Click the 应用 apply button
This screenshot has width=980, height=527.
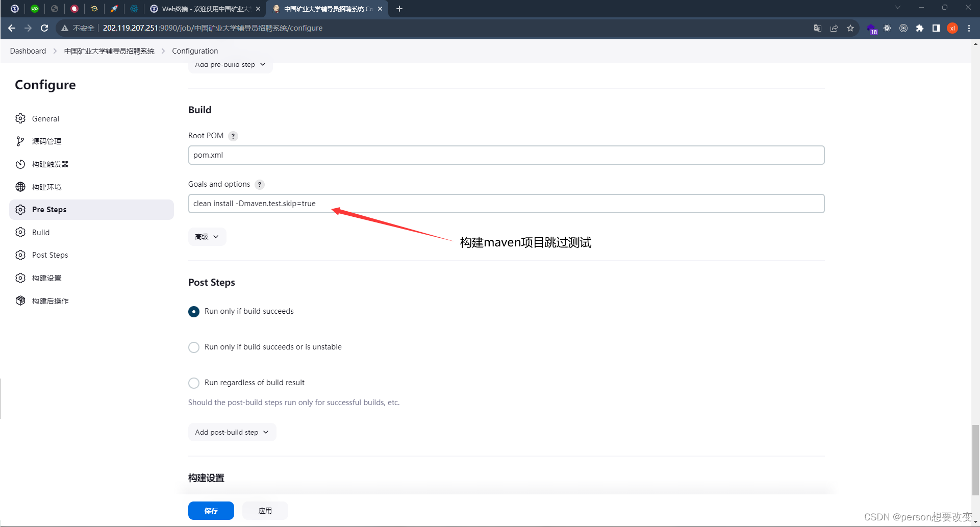point(265,511)
